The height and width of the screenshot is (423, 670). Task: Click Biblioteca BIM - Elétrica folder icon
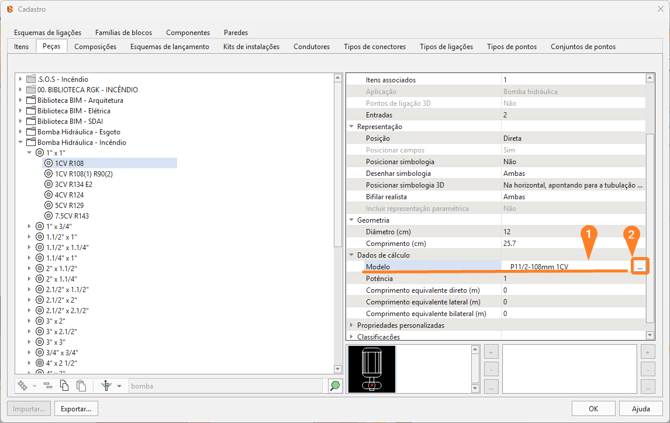[x=31, y=111]
